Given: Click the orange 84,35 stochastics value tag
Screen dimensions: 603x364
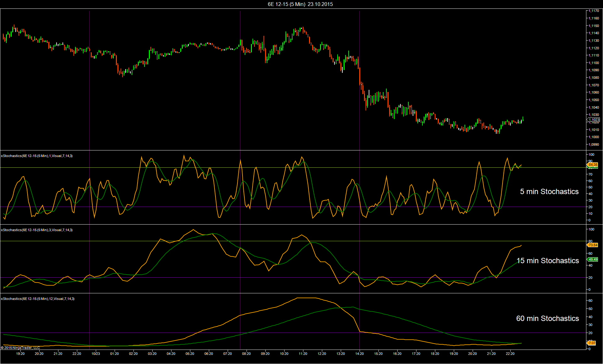Looking at the screenshot, I should pyautogui.click(x=593, y=165).
